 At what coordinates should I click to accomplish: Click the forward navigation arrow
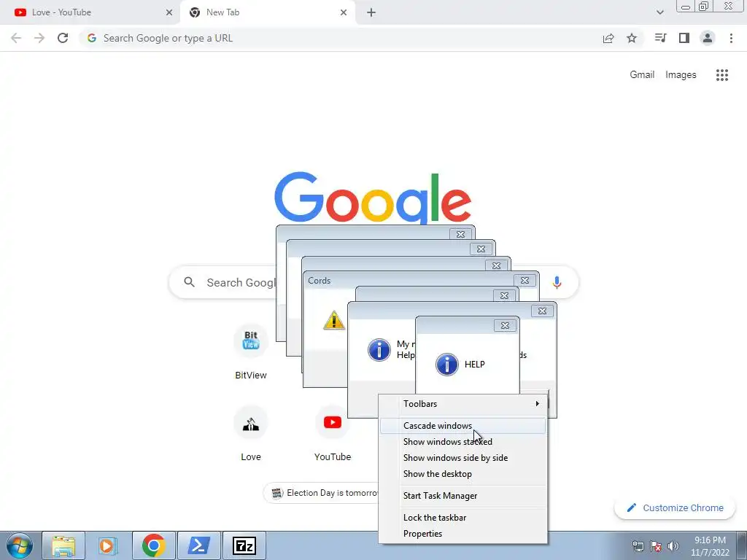coord(39,38)
